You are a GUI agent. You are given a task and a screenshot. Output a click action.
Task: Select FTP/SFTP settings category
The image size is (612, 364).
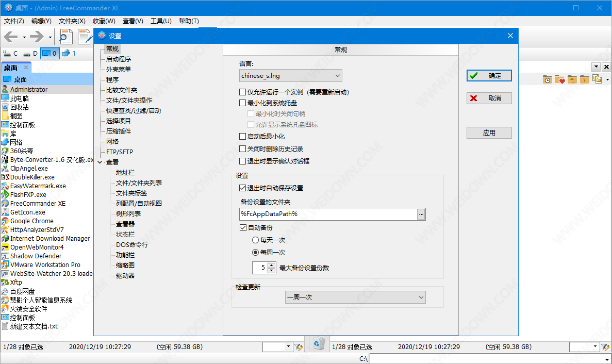coord(120,152)
